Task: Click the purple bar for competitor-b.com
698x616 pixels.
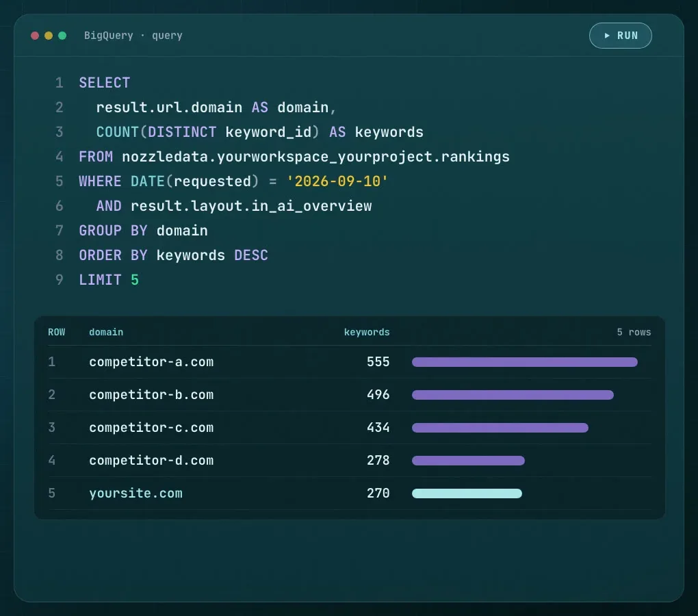Action: tap(513, 395)
